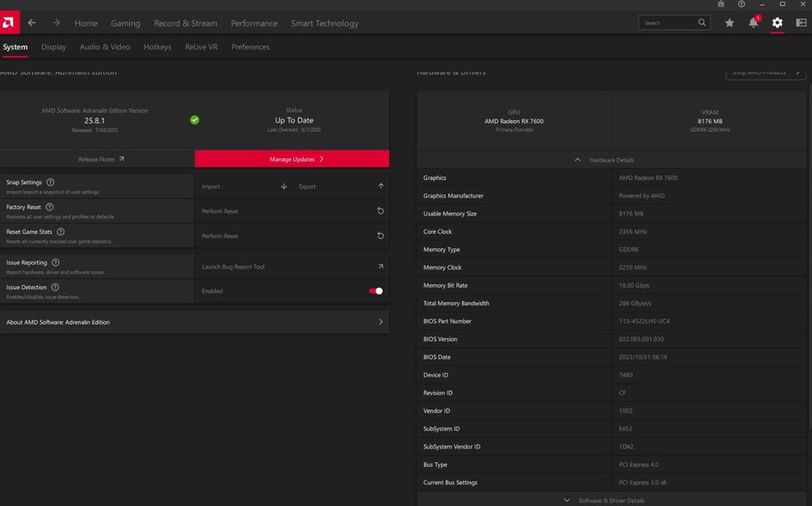
Task: Click the Issue Reporting help icon
Action: click(x=55, y=262)
